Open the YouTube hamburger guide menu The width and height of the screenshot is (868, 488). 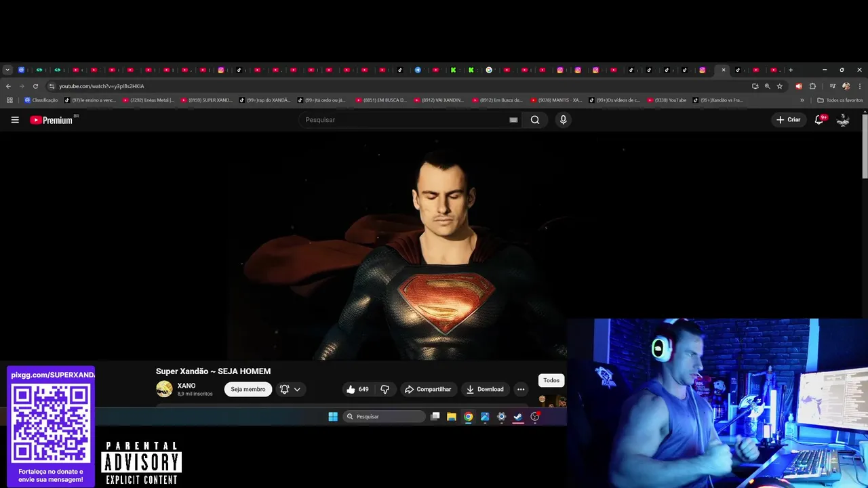[x=15, y=120]
